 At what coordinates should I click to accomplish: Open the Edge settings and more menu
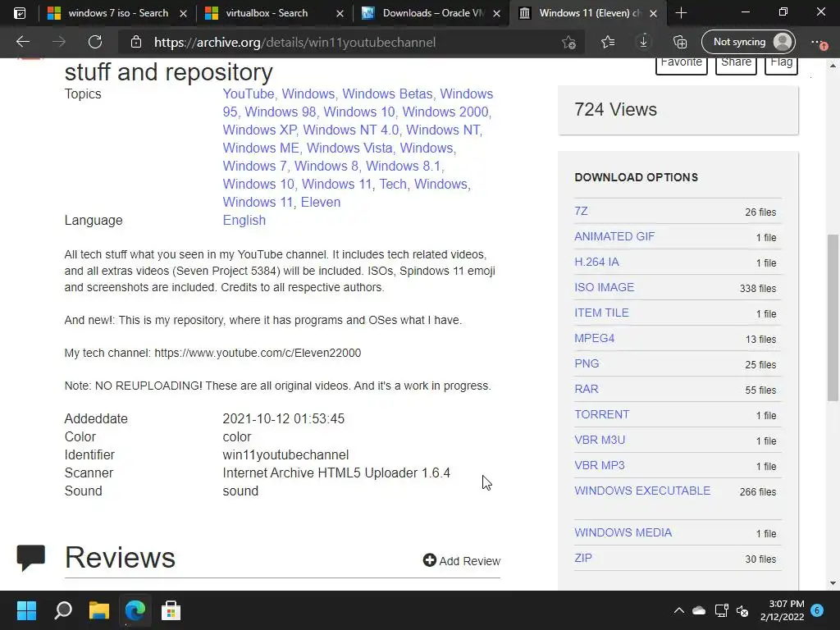[818, 42]
